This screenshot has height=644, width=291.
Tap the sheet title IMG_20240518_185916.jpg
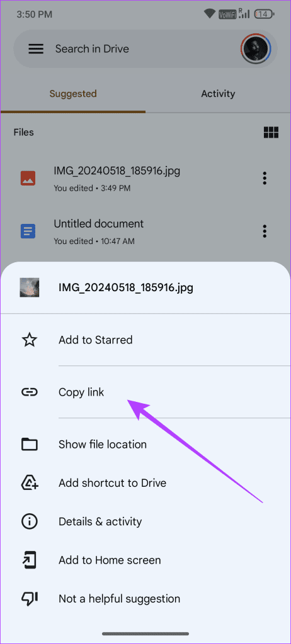(126, 287)
